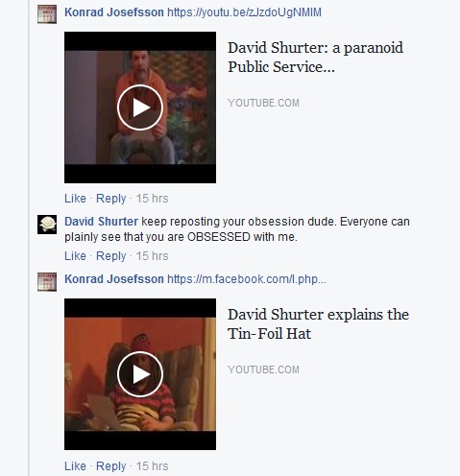Open Konrad Josefsson's avatar on first comment
Image resolution: width=460 pixels, height=476 pixels.
[47, 14]
